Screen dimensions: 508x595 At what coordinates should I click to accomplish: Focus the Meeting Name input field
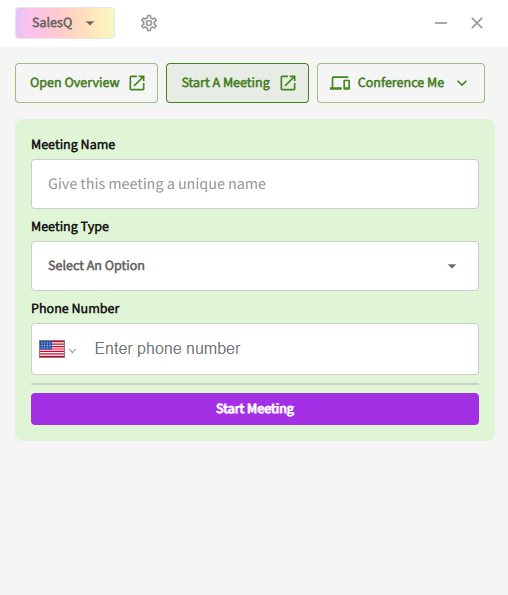[255, 184]
